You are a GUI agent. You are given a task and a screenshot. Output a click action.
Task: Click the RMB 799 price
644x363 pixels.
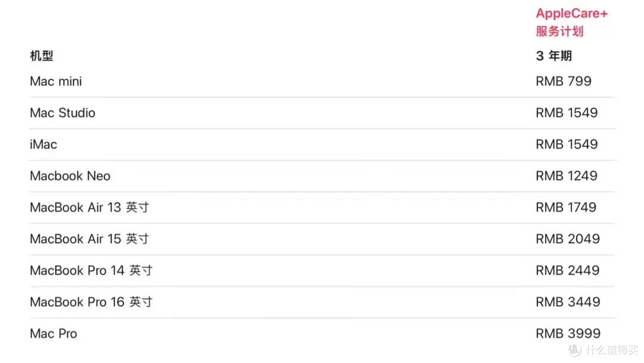563,81
